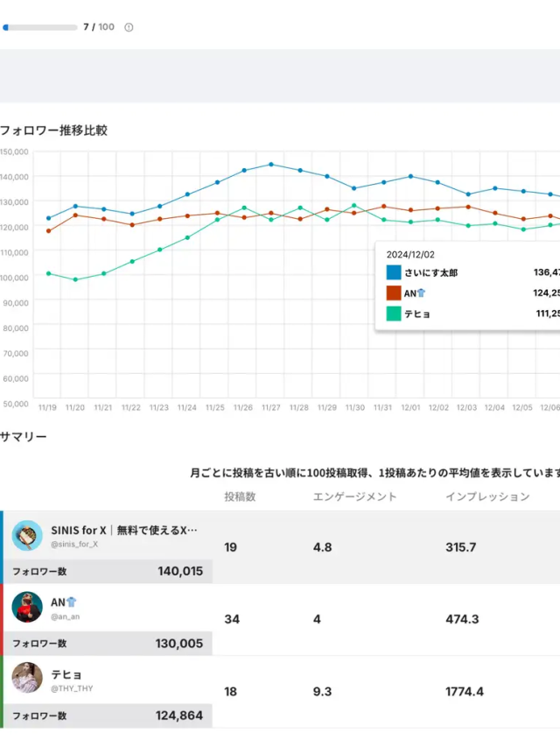Click the blue さいにす太郎 legend swatch
This screenshot has height=747, width=560.
(x=394, y=272)
